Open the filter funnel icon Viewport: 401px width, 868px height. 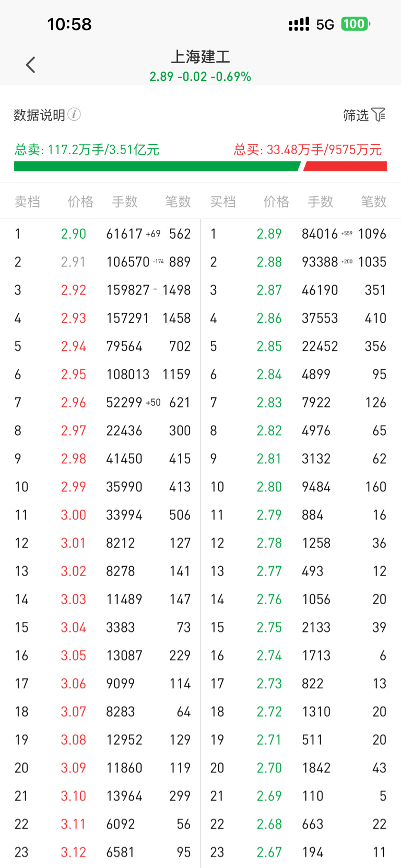pos(379,114)
